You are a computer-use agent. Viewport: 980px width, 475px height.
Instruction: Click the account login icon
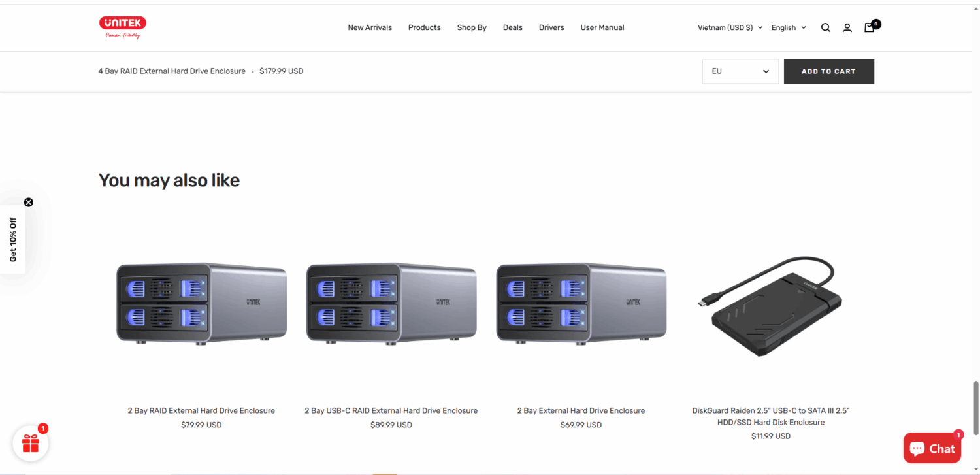coord(847,27)
